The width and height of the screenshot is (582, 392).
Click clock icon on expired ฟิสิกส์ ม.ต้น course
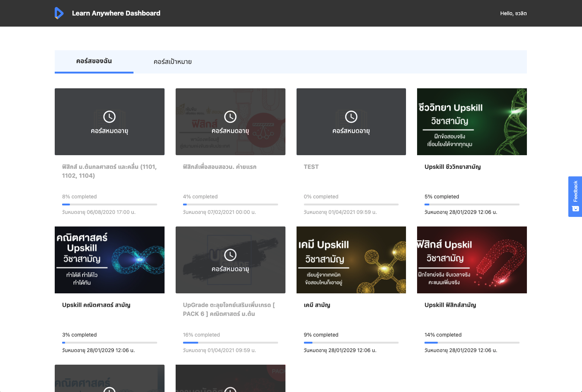coord(109,117)
